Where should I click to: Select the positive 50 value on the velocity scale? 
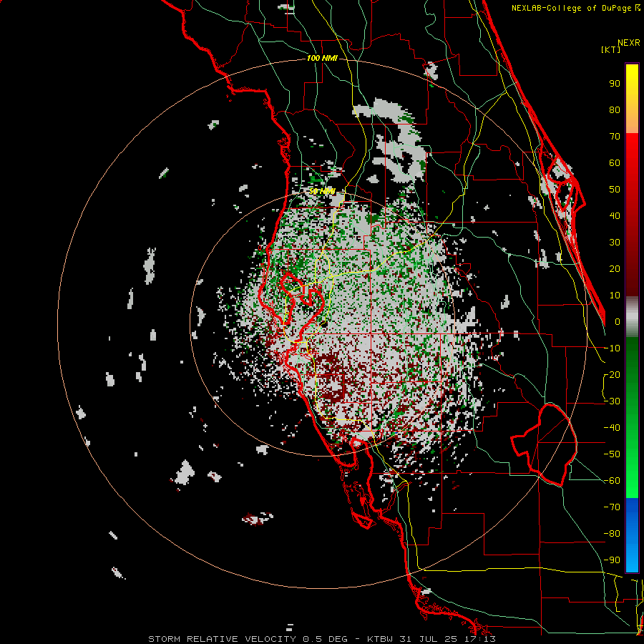point(615,190)
